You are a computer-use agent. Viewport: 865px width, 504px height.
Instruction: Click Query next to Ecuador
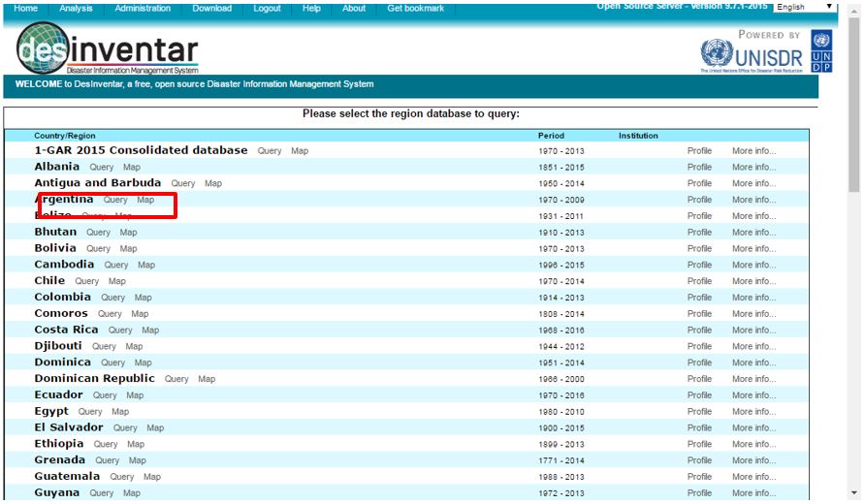pyautogui.click(x=105, y=395)
